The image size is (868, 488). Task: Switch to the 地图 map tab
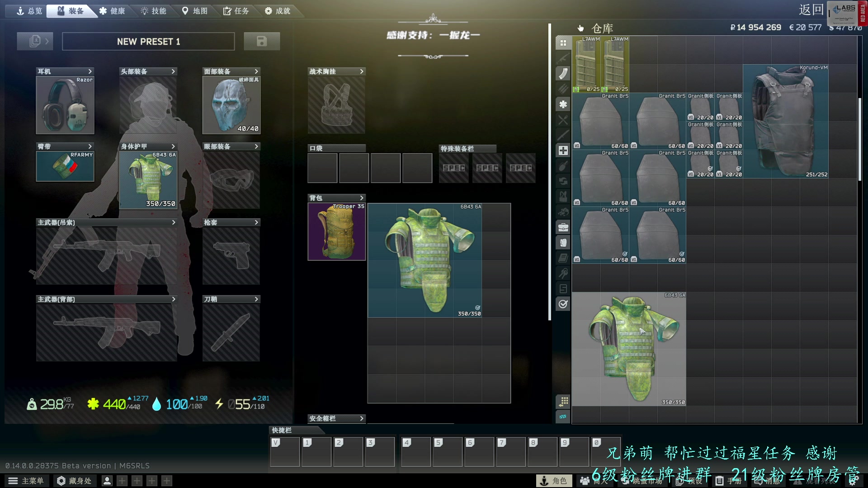coord(195,11)
